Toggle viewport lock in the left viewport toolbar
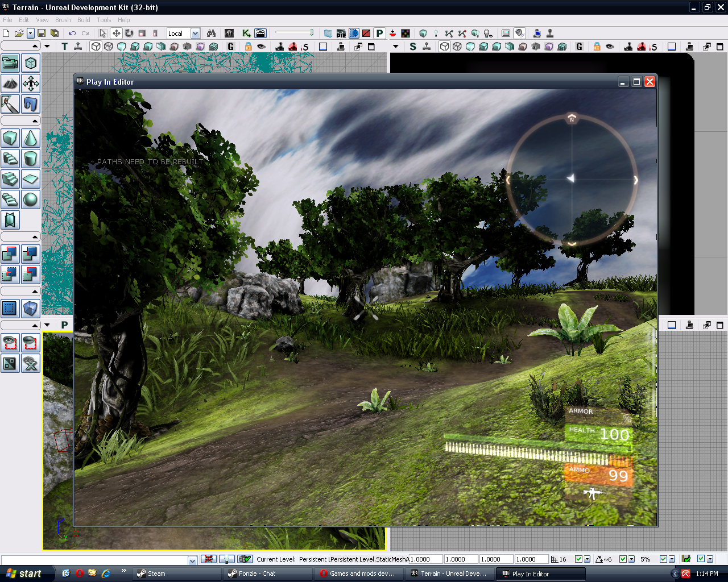The image size is (728, 582). [248, 47]
